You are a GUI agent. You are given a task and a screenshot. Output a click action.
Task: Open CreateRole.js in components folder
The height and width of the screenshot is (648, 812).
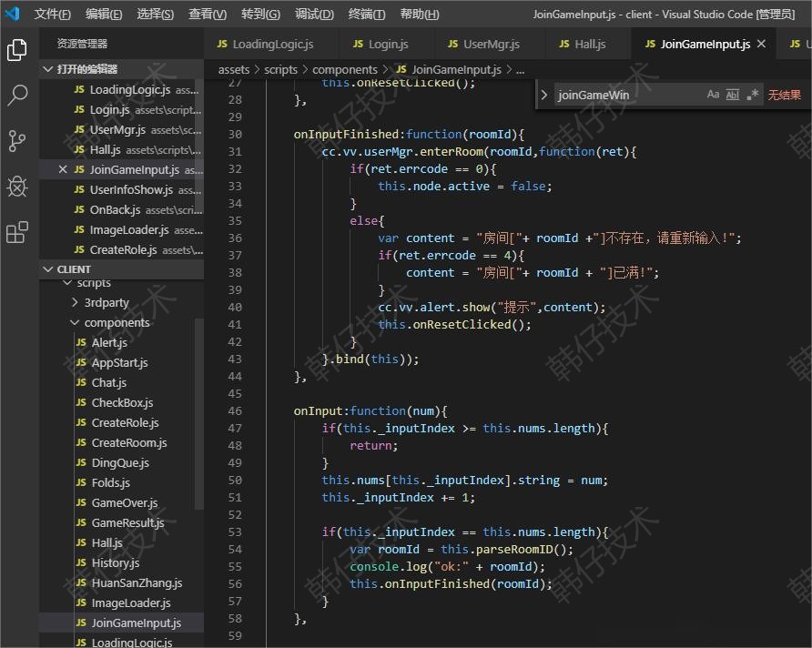click(x=121, y=423)
